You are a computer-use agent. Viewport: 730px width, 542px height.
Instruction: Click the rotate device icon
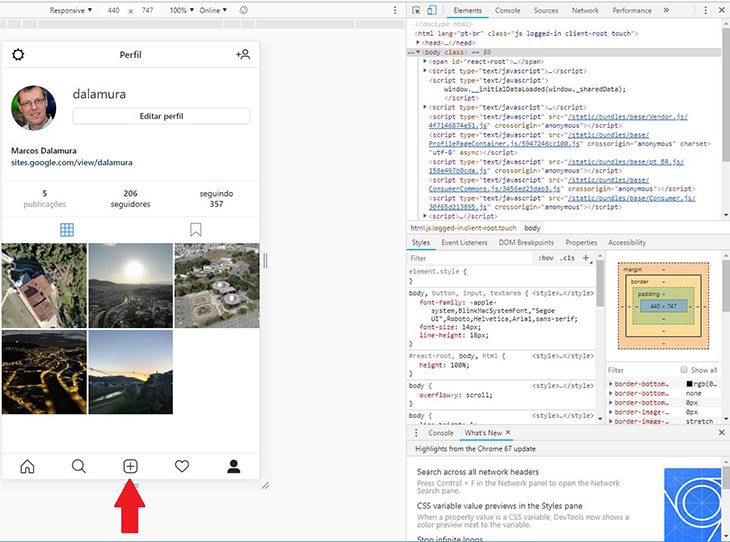click(x=244, y=10)
